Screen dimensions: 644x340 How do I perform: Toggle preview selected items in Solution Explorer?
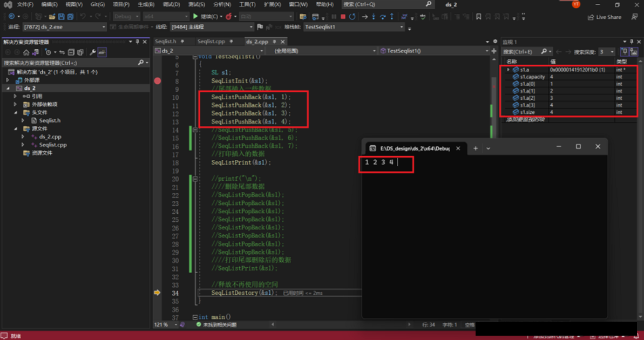pyautogui.click(x=102, y=52)
